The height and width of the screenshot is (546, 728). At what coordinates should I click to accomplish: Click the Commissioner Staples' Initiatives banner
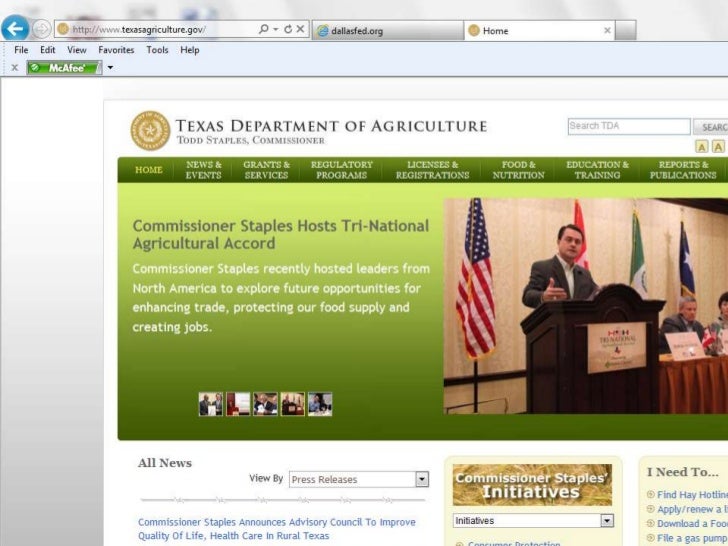click(532, 485)
